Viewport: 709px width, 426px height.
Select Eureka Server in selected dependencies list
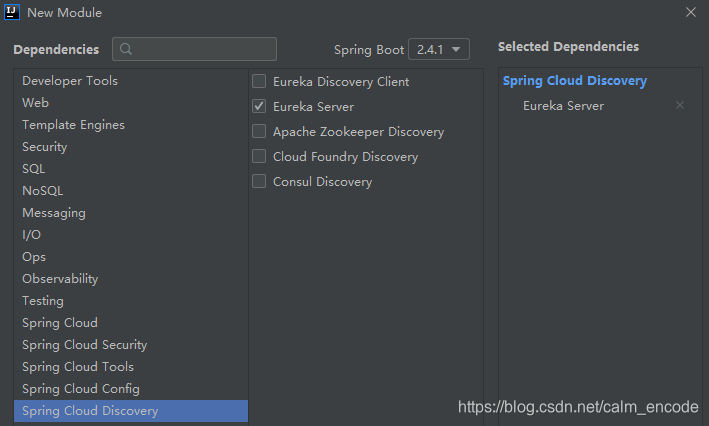point(563,106)
